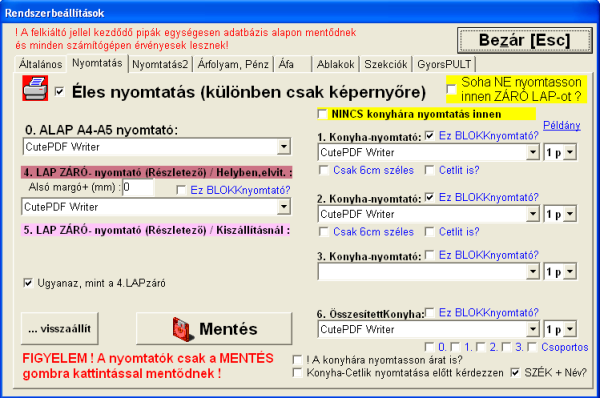
Task: Open copies dropdown for 2. Konyha-nyomtató
Action: click(570, 214)
